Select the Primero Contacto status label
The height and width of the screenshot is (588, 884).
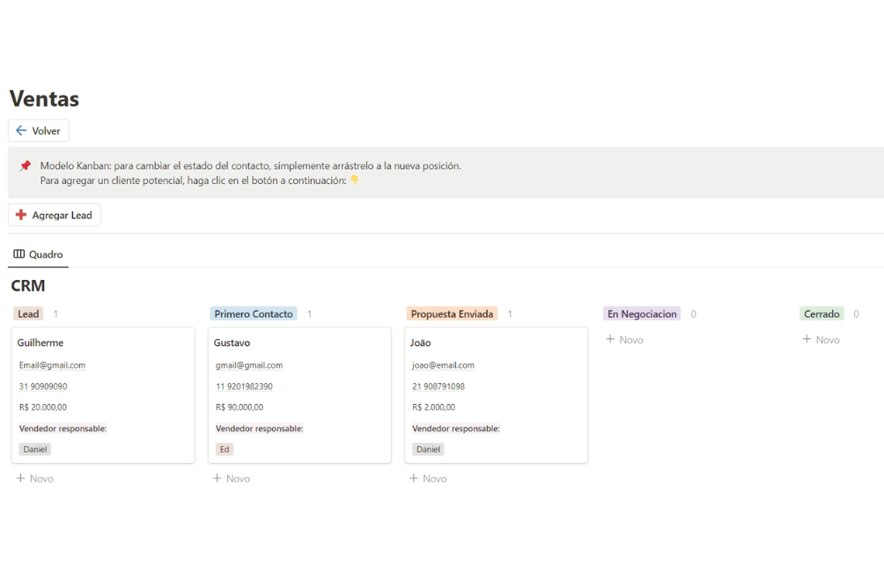pyautogui.click(x=254, y=314)
